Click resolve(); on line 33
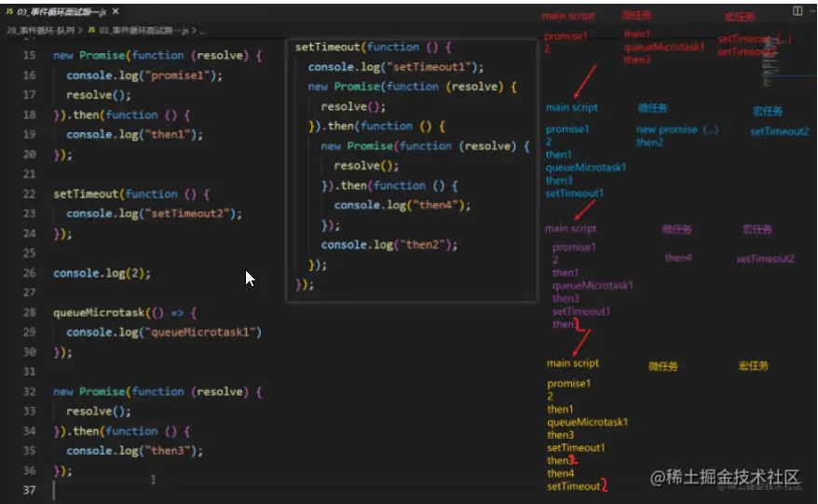The height and width of the screenshot is (504, 818). click(98, 412)
